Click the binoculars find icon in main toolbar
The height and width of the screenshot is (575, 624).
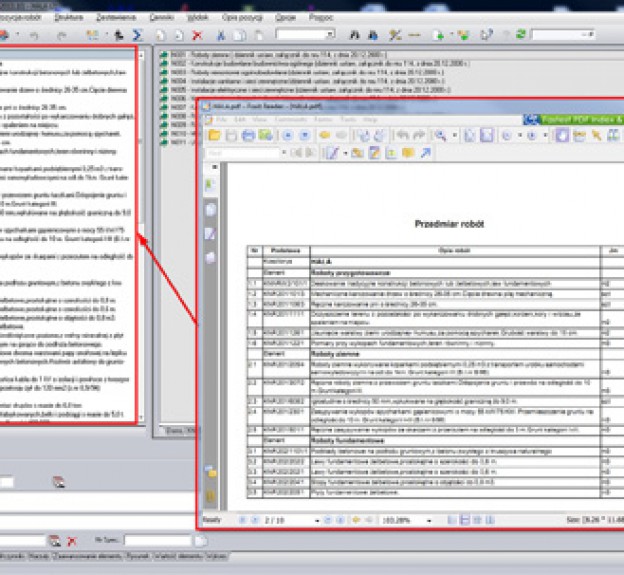[x=355, y=35]
